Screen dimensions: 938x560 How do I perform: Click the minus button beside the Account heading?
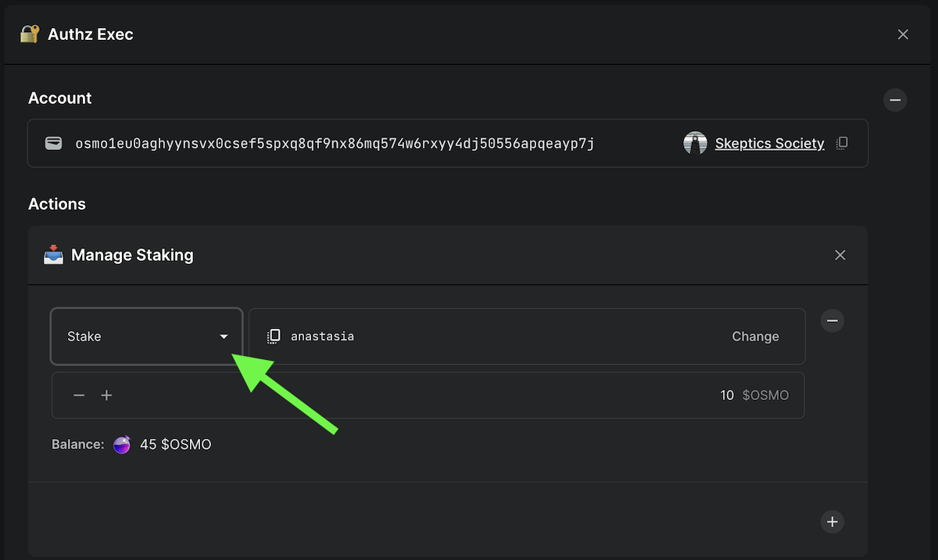tap(895, 100)
